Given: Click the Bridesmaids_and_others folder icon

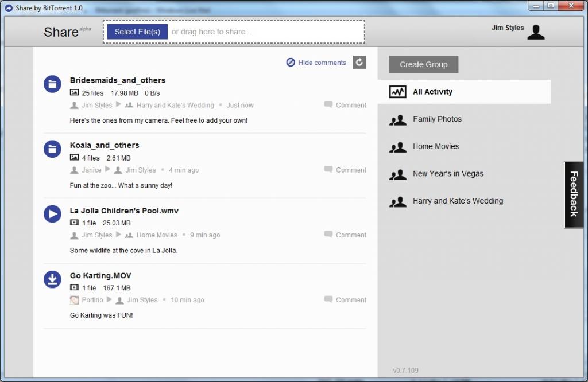Looking at the screenshot, I should (52, 84).
